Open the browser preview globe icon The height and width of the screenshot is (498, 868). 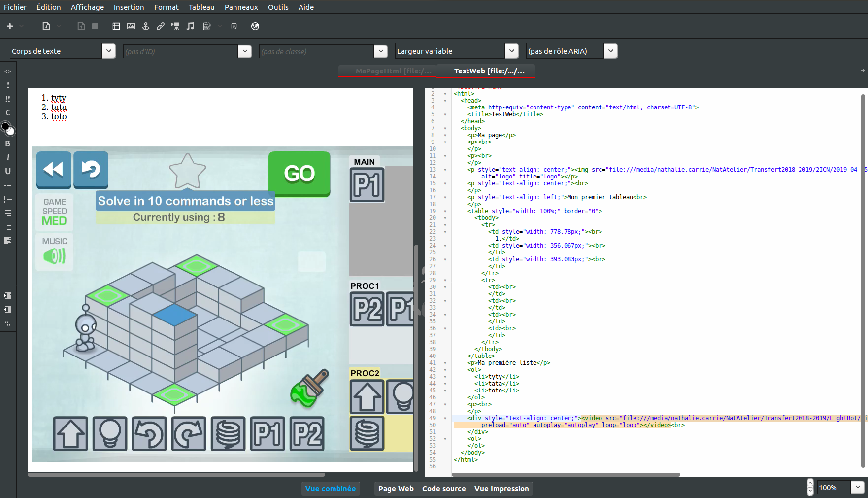(x=255, y=26)
